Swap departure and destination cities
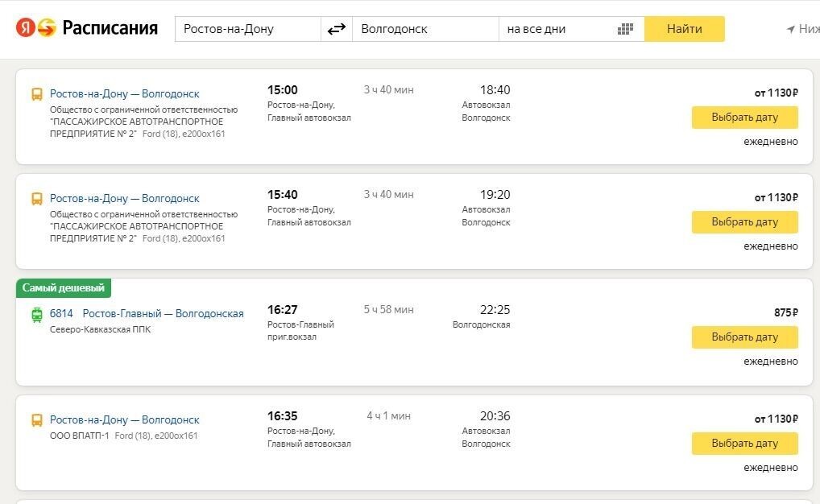 tap(337, 28)
